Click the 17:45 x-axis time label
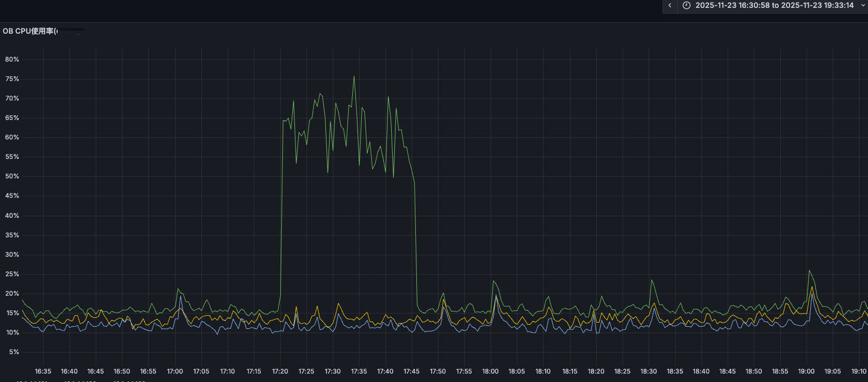The image size is (868, 382). coord(411,371)
